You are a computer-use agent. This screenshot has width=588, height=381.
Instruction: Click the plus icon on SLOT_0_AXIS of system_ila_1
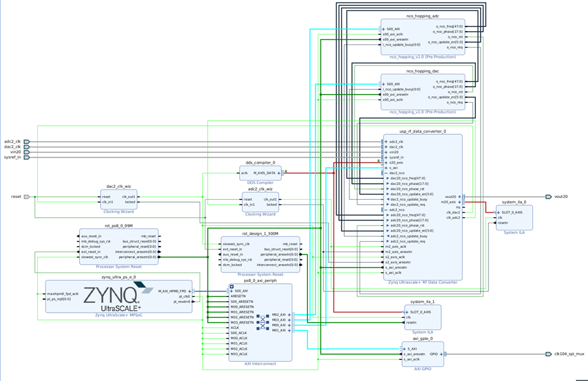coord(406,312)
